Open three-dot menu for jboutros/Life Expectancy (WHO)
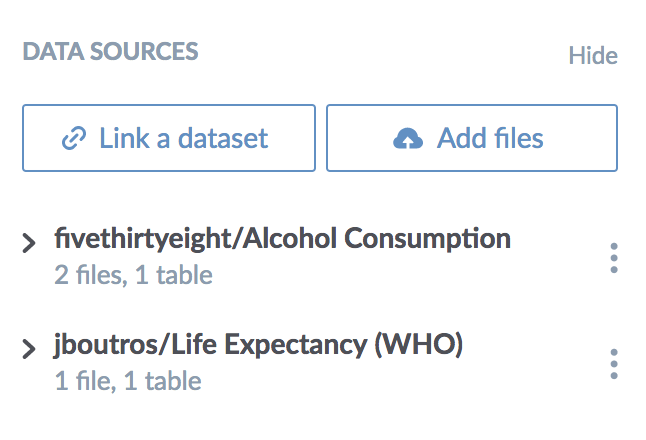646x440 pixels. [614, 364]
